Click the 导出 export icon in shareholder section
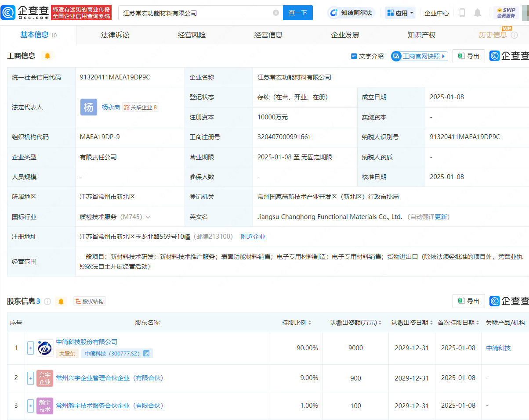 tap(468, 301)
